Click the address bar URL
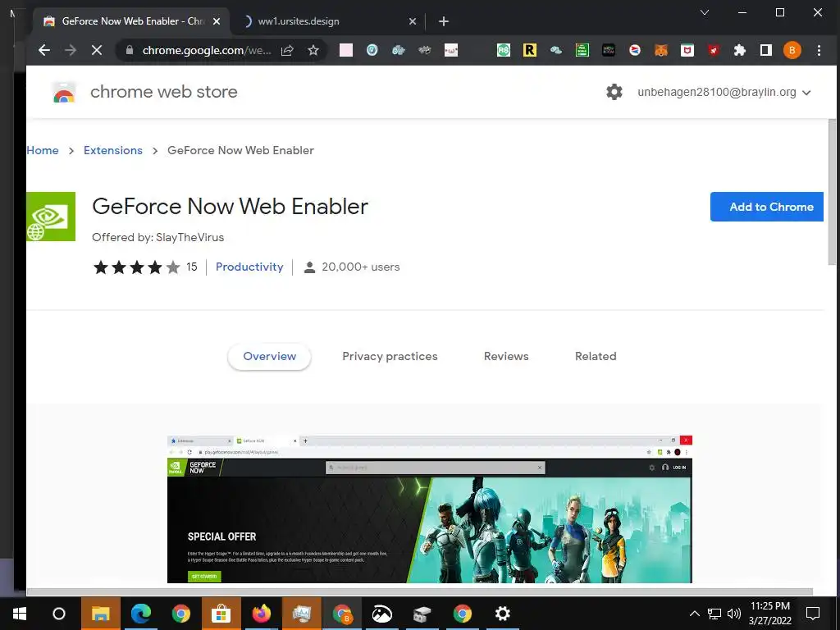840x630 pixels. coord(207,50)
